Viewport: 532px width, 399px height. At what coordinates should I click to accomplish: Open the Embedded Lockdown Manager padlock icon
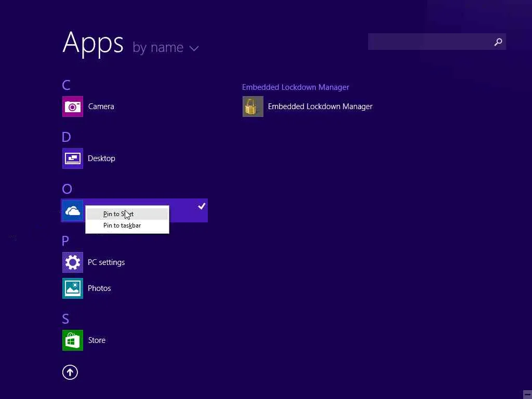pyautogui.click(x=253, y=107)
